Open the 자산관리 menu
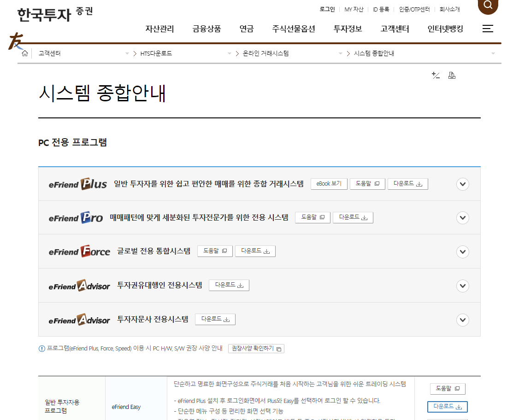Viewport: 507px width, 420px height. (x=160, y=29)
